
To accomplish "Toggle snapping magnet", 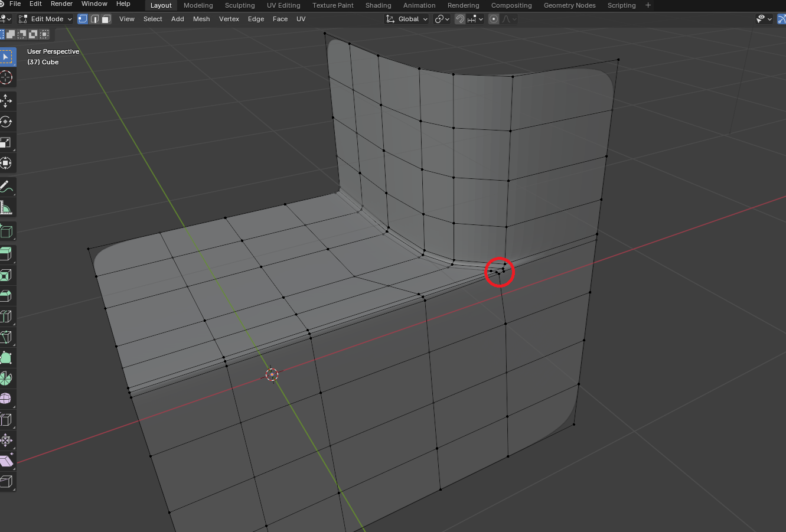I will click(459, 19).
